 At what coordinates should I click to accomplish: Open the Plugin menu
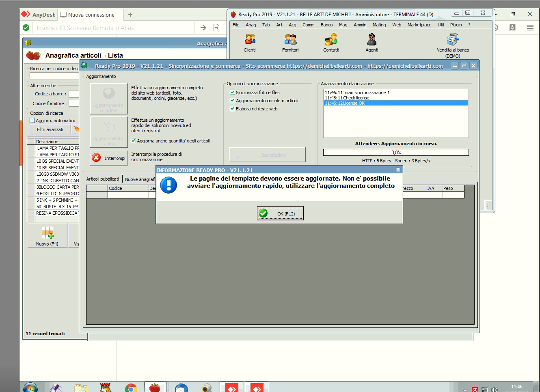(456, 25)
